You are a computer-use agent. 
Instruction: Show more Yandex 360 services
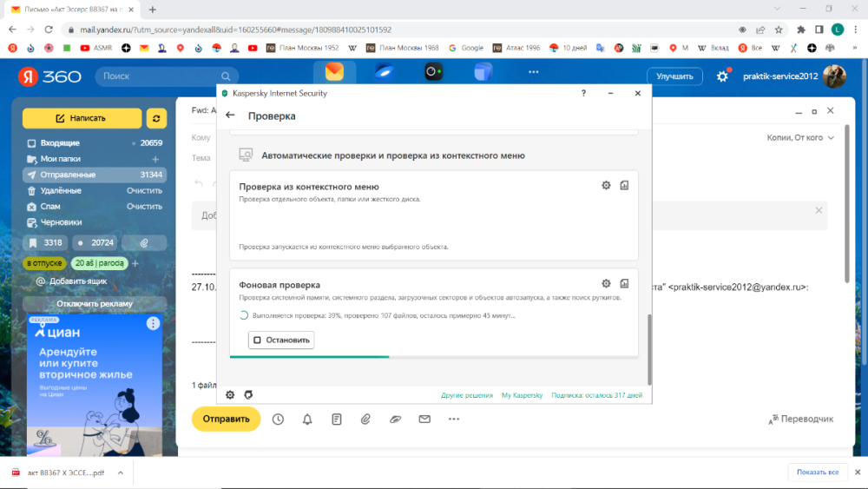(533, 72)
